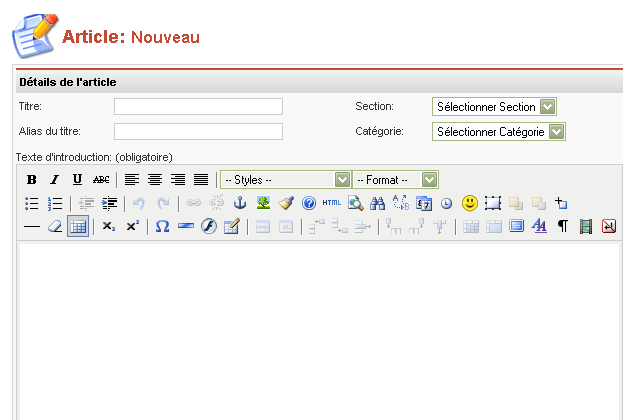Expand the Format dropdown
The width and height of the screenshot is (623, 420).
396,180
